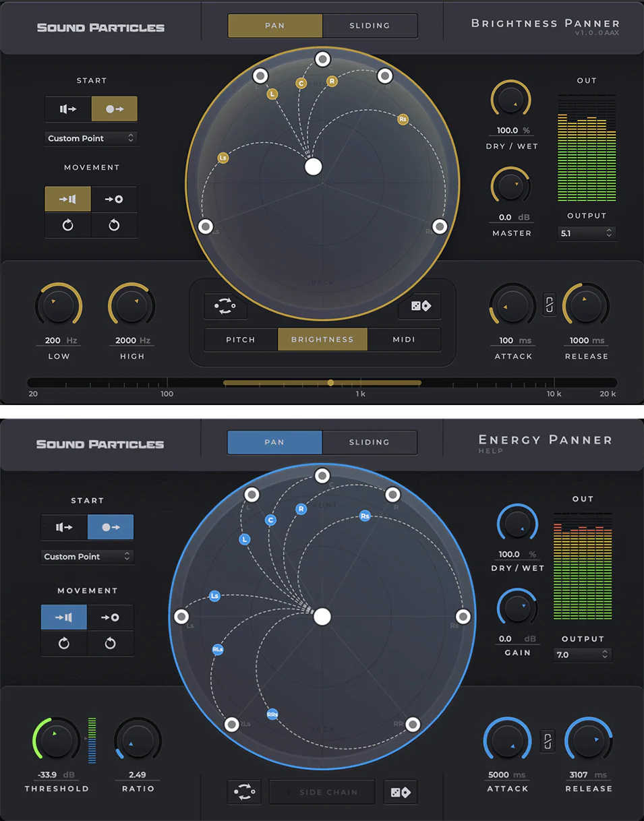
Task: Click the SIDE CHAIN button
Action: click(x=322, y=792)
